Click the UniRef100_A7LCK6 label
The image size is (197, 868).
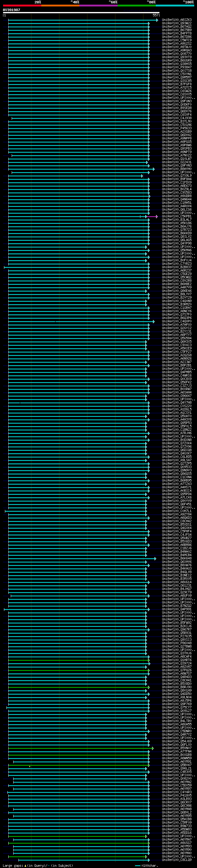(x=177, y=497)
